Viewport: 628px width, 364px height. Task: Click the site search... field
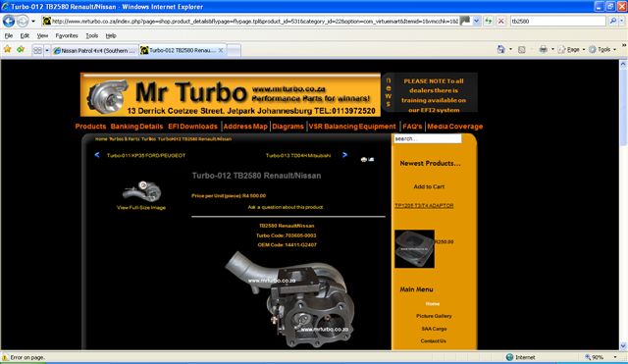pyautogui.click(x=427, y=138)
